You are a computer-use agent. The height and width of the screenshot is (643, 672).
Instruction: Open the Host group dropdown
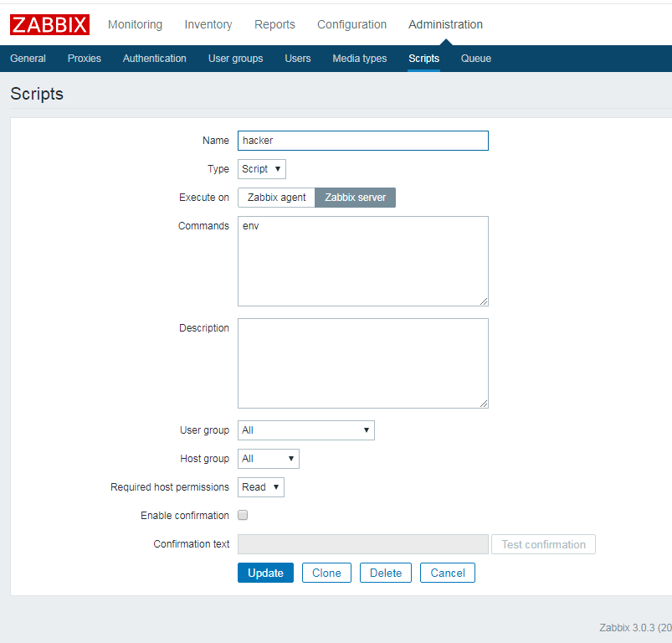(x=269, y=459)
